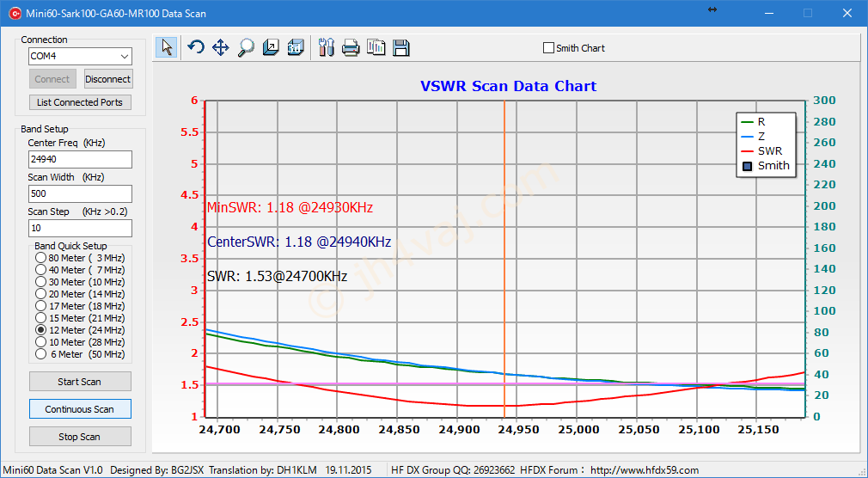868x478 pixels.
Task: Select the arrow pointer tool
Action: 167,47
